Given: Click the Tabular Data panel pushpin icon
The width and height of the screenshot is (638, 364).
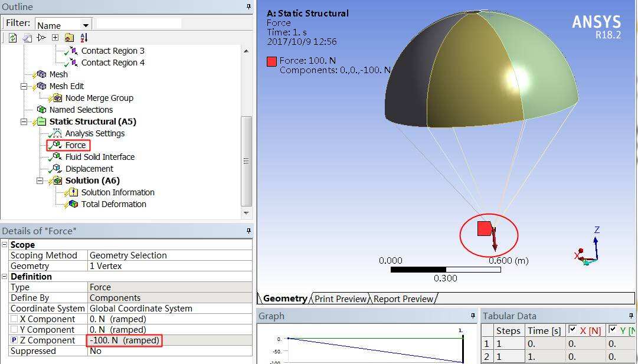Looking at the screenshot, I should coord(631,316).
